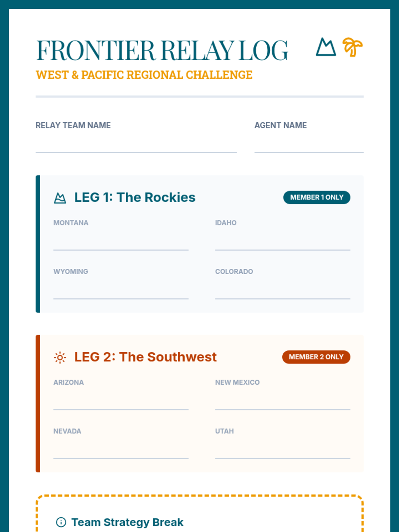This screenshot has width=399, height=532.
Task: Click the Team Strategy Break heading
Action: [127, 522]
